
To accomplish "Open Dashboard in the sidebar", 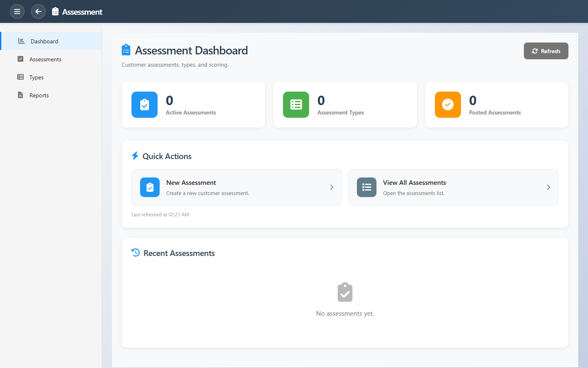I will tap(44, 41).
